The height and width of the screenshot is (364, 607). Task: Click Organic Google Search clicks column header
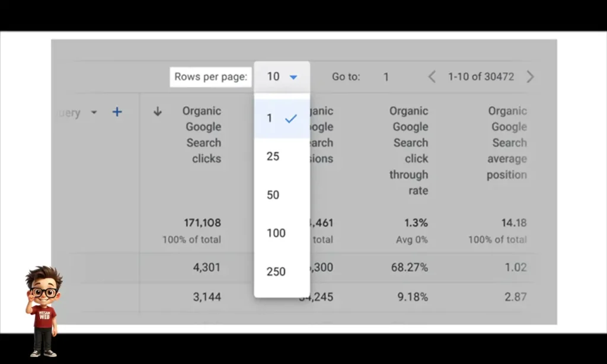[x=202, y=135]
